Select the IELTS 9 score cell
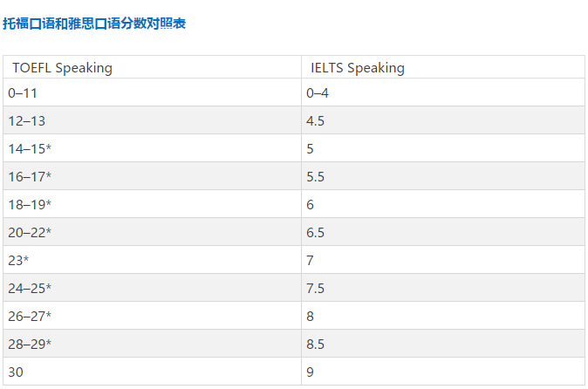The image size is (588, 389). tap(311, 372)
